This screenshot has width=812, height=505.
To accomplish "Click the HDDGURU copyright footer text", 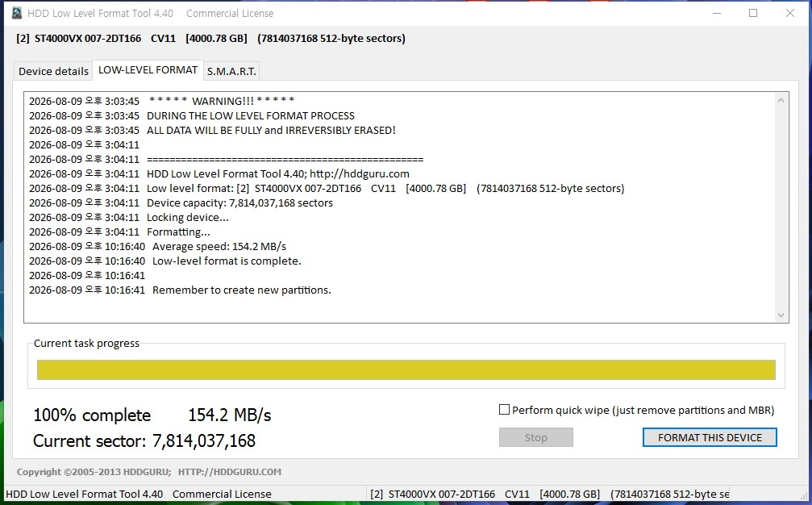I will [149, 472].
